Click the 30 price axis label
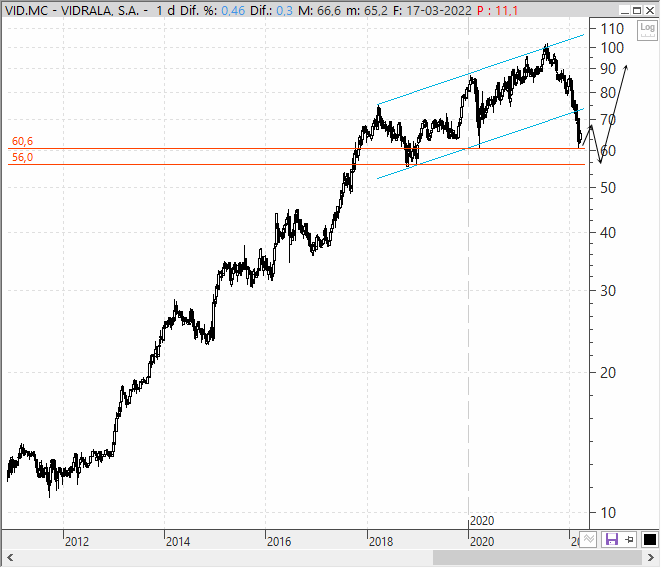Screen dimensions: 661x568 click(x=608, y=291)
